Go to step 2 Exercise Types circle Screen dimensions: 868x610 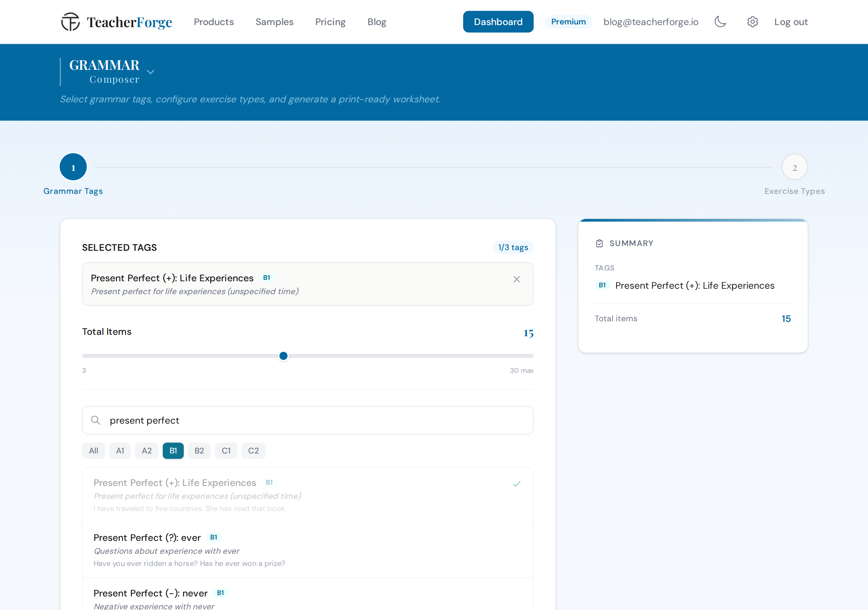point(794,167)
